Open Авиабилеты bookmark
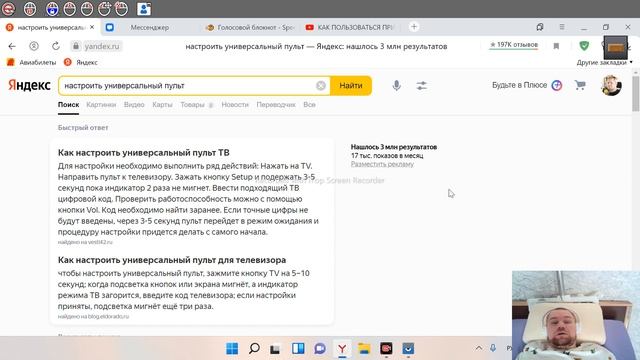This screenshot has height=360, width=640. (x=31, y=62)
